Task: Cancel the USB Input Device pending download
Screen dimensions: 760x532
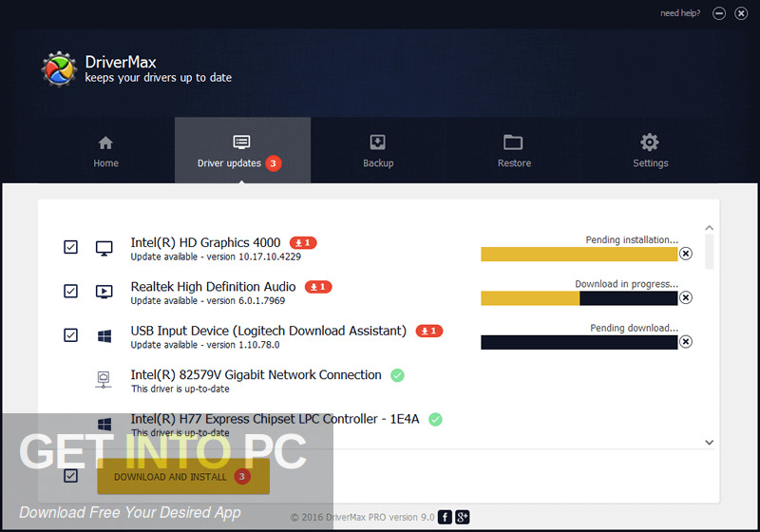Action: (685, 342)
